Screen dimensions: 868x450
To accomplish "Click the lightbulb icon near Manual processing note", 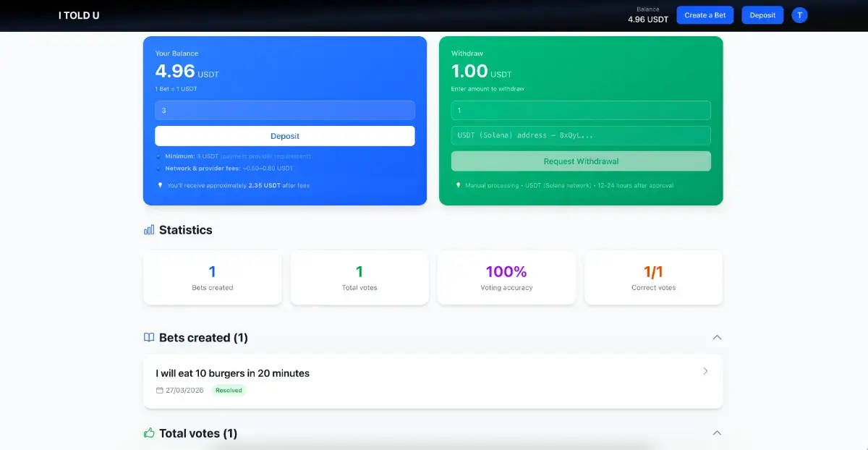I will click(x=458, y=185).
